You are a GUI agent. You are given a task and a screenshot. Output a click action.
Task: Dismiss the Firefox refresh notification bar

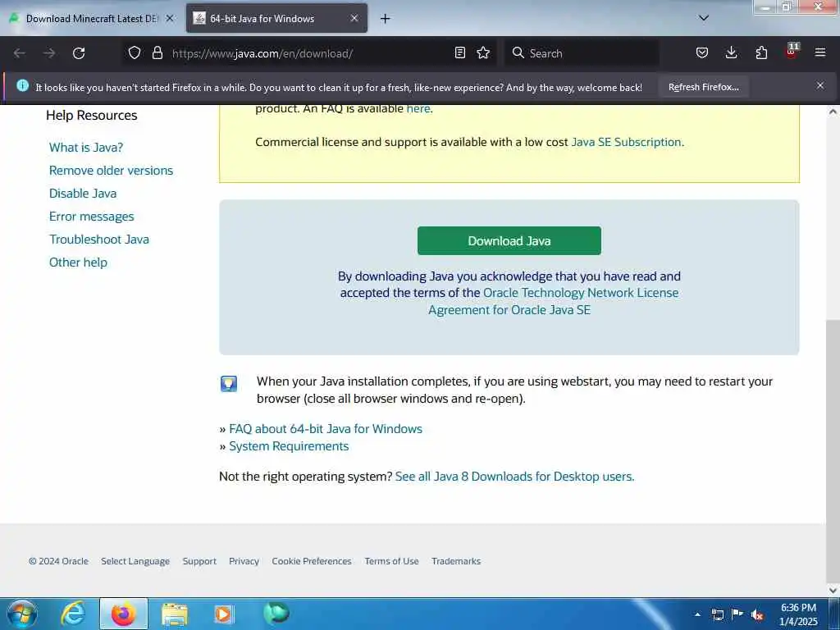coord(820,85)
